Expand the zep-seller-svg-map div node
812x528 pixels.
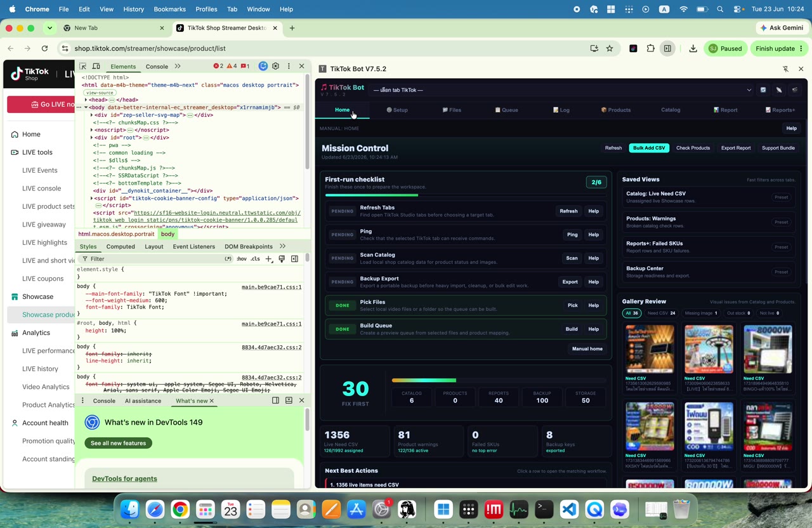pyautogui.click(x=92, y=115)
